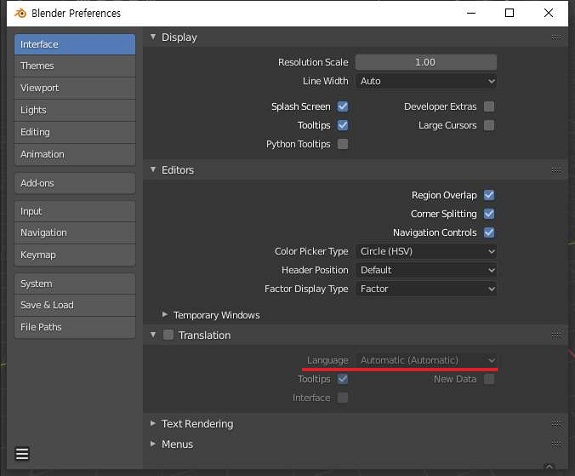
Task: Open Keymap preferences
Action: (75, 255)
